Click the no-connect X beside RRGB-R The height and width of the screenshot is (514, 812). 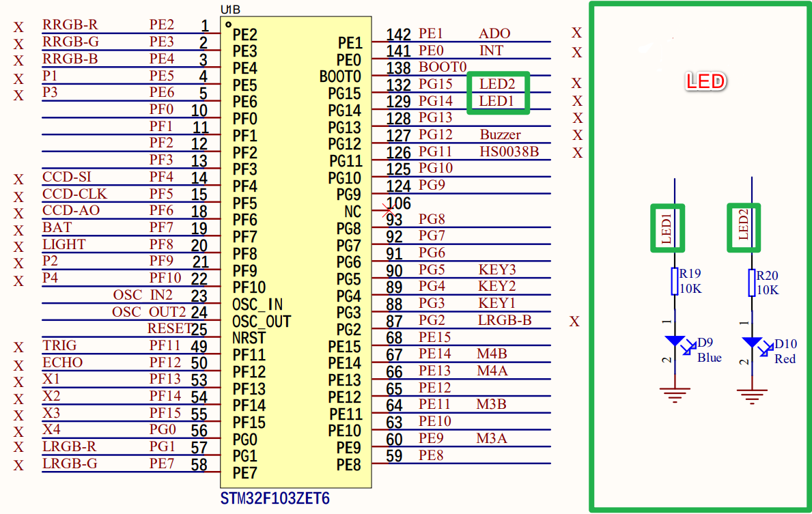pyautogui.click(x=18, y=27)
